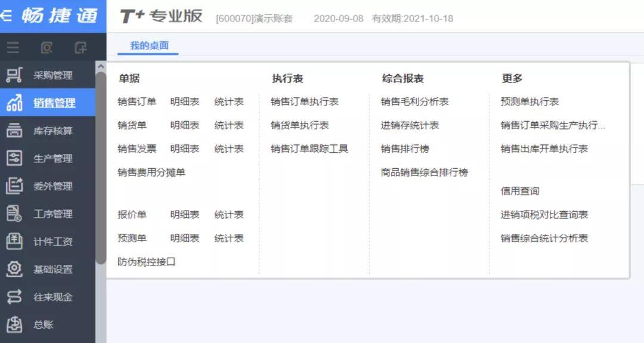Open the 库存核算 sidebar icon

[14, 131]
